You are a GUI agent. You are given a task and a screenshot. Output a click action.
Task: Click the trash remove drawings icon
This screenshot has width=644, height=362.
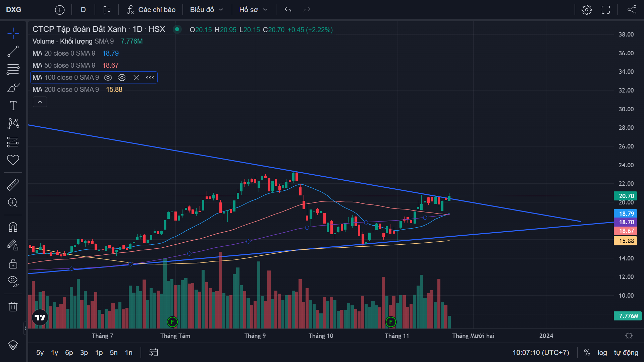click(x=13, y=306)
